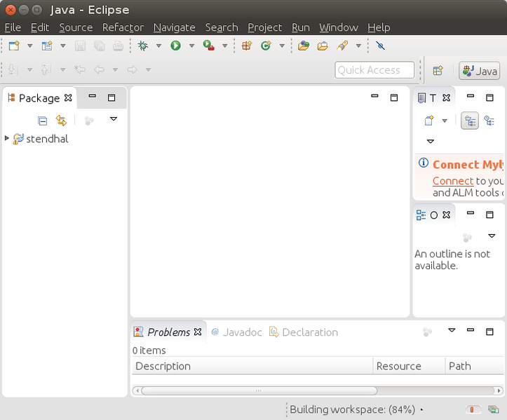507x420 pixels.
Task: Toggle Link with Editor in Package Explorer
Action: pyautogui.click(x=61, y=121)
